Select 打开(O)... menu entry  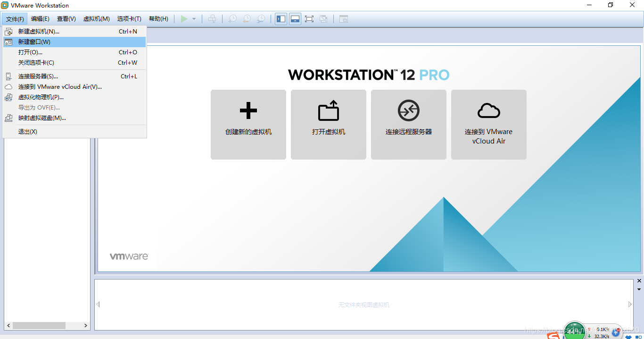(x=74, y=52)
